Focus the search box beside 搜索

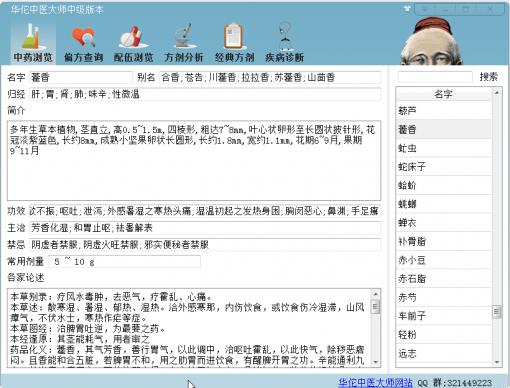435,77
